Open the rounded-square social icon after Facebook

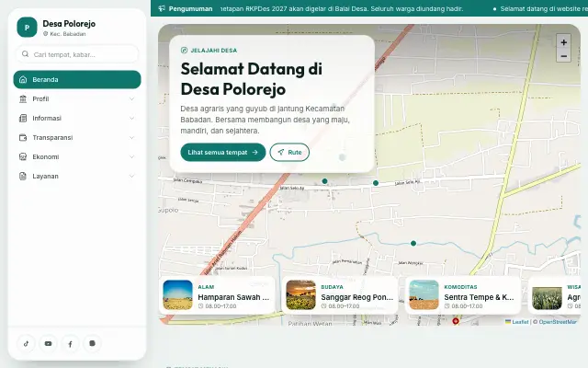[x=92, y=343]
